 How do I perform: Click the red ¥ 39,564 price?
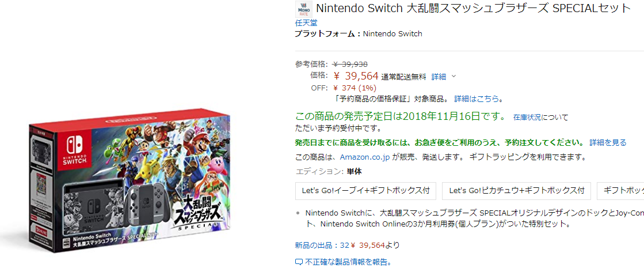coord(356,76)
